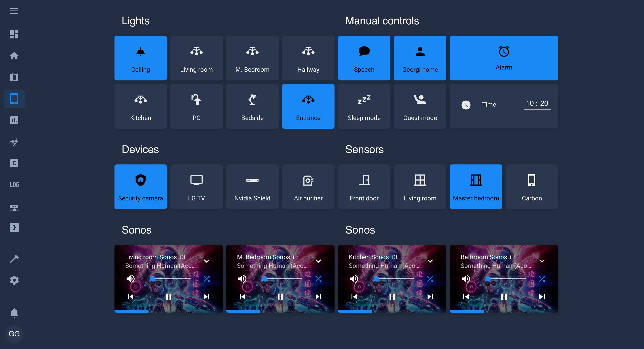Go to Overview dashboard in sidebar

pyautogui.click(x=14, y=34)
